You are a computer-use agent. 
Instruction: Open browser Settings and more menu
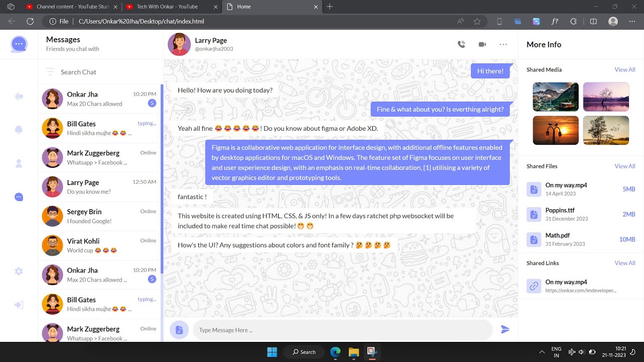(x=632, y=22)
